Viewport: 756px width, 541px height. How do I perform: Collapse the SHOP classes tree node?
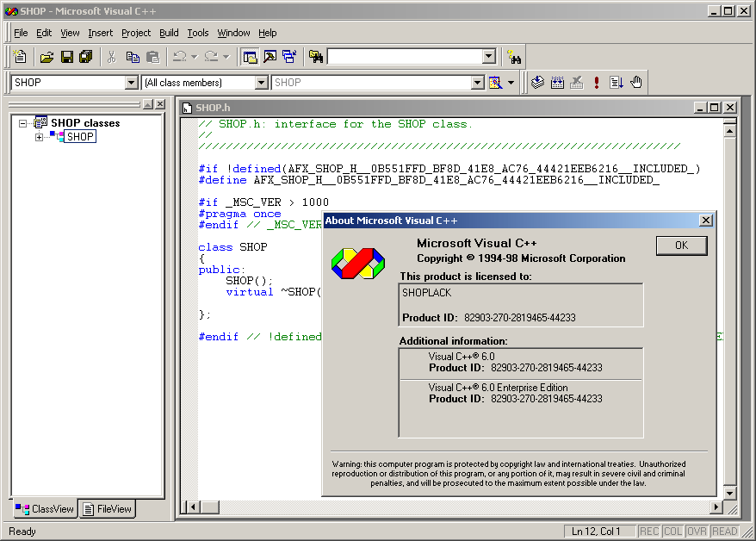[22, 123]
